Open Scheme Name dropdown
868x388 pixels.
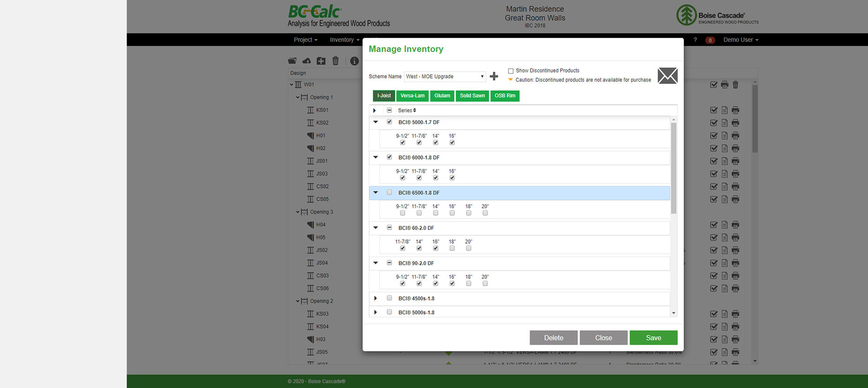click(x=445, y=76)
